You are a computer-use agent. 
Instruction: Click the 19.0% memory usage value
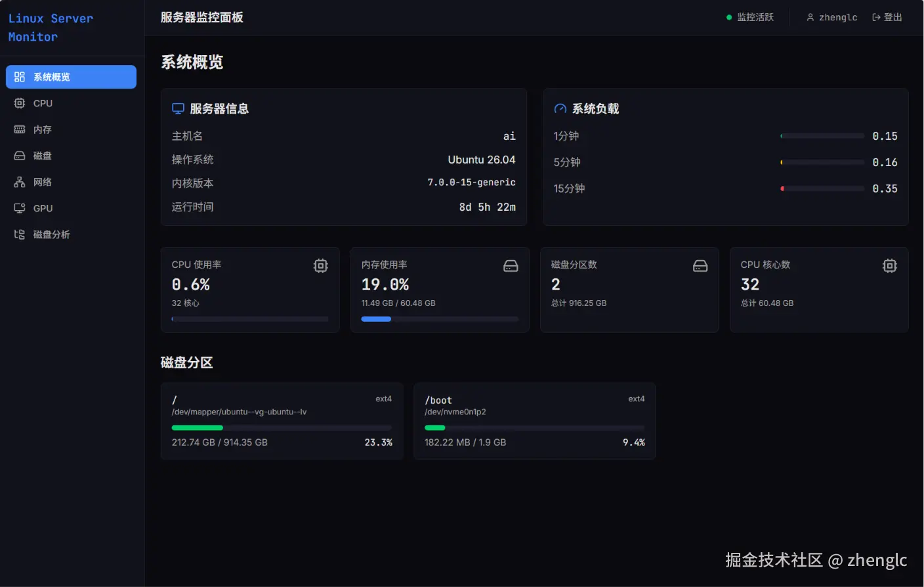pos(385,284)
